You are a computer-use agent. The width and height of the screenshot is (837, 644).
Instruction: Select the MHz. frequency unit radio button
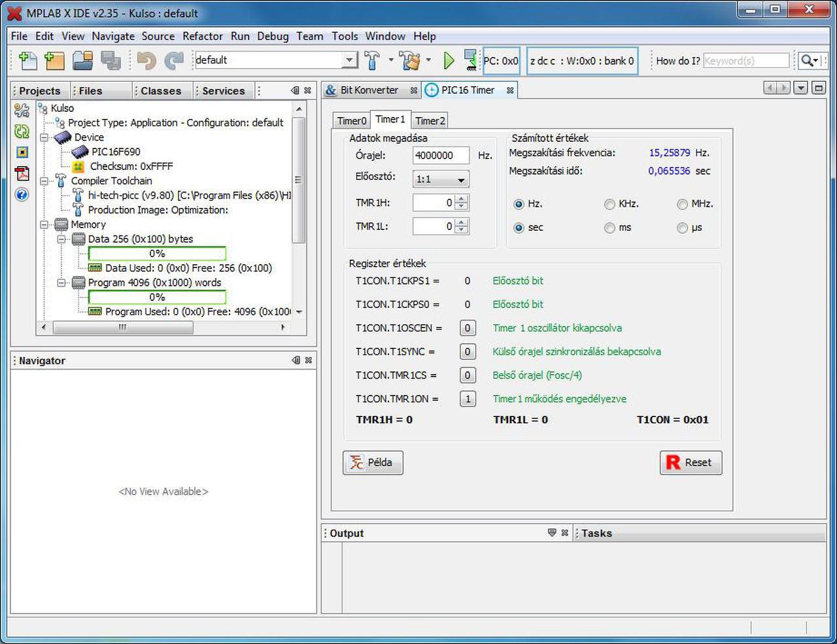682,204
